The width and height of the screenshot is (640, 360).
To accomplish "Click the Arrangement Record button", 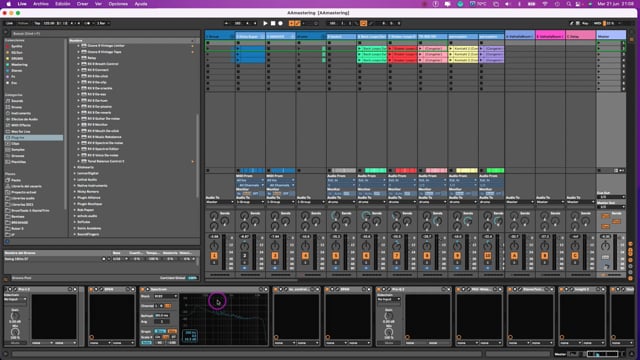I will 280,23.
